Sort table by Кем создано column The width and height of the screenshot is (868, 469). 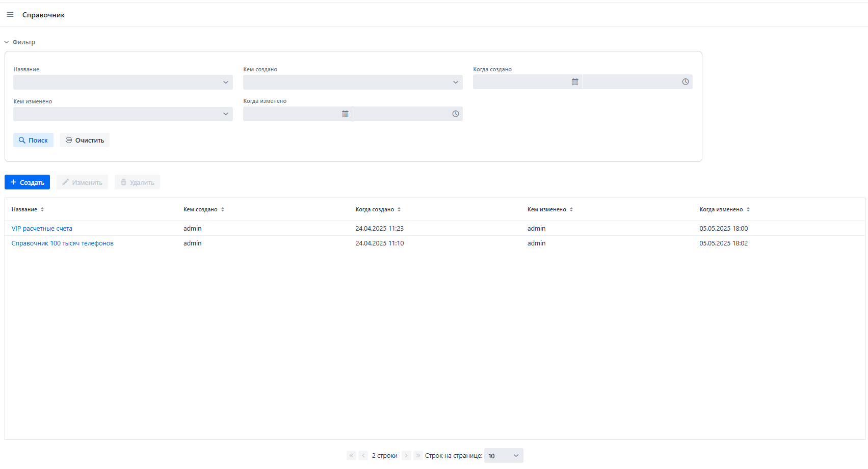223,209
